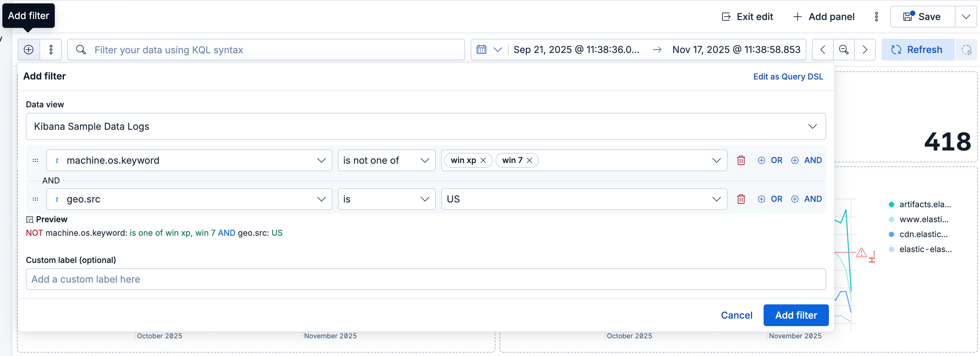980x356 pixels.
Task: Toggle the artifacts.ela legend series
Action: click(925, 204)
